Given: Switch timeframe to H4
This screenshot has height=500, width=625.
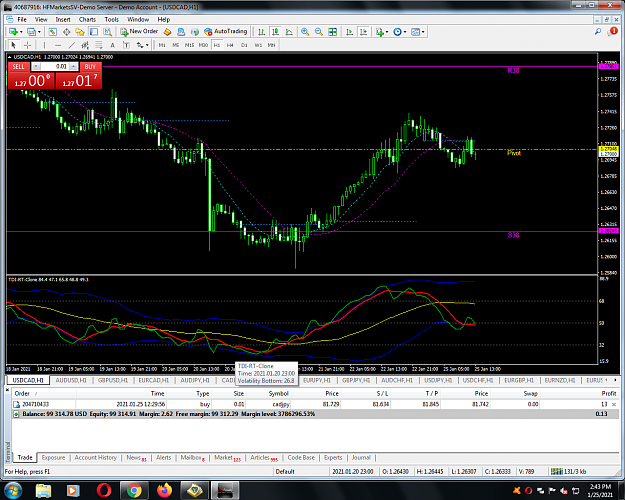Looking at the screenshot, I should coord(230,45).
